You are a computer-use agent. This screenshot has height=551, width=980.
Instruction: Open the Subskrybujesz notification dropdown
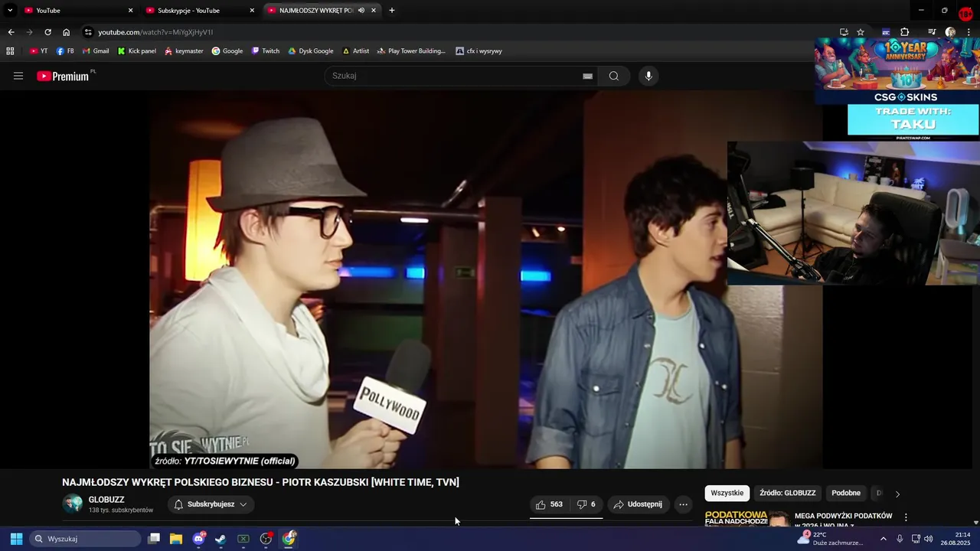pos(211,504)
